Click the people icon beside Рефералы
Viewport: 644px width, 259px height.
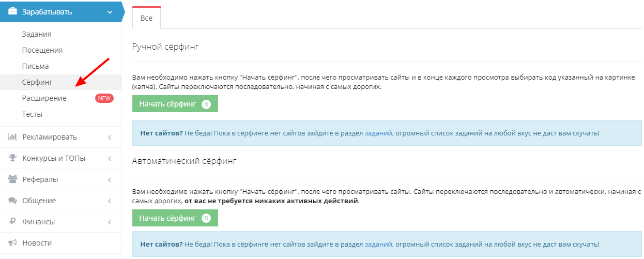tap(13, 179)
